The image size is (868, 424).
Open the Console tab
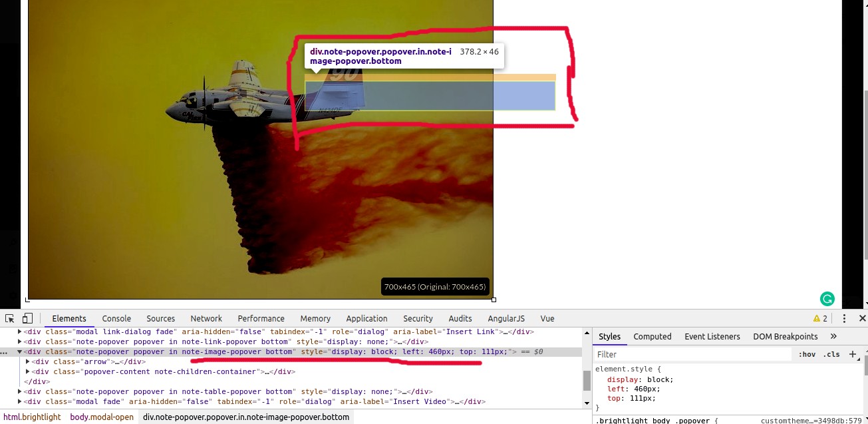point(116,319)
